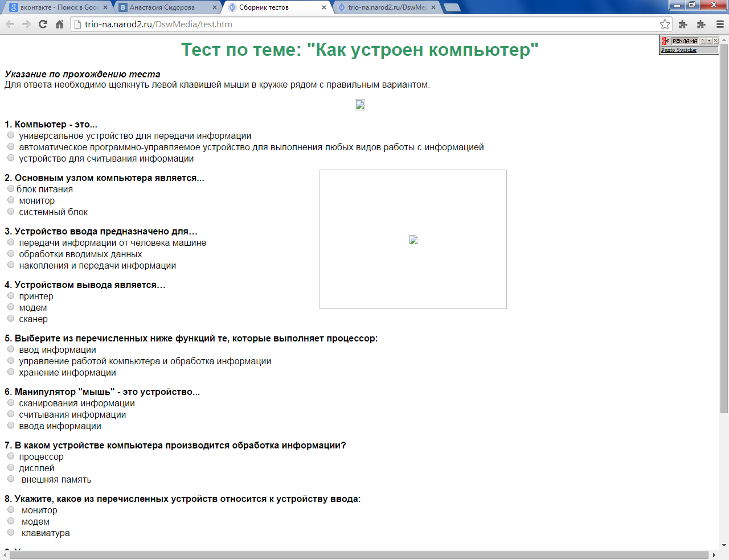Click the browser Forward arrow

[26, 24]
